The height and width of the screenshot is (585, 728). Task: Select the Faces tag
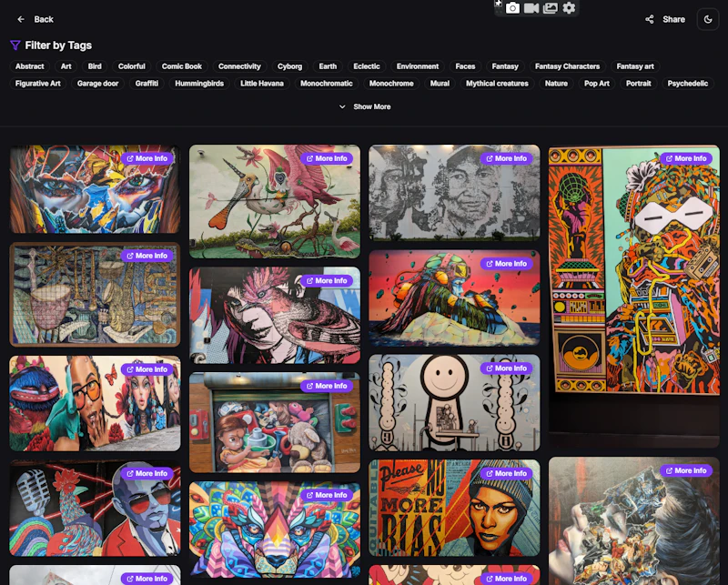coord(465,66)
